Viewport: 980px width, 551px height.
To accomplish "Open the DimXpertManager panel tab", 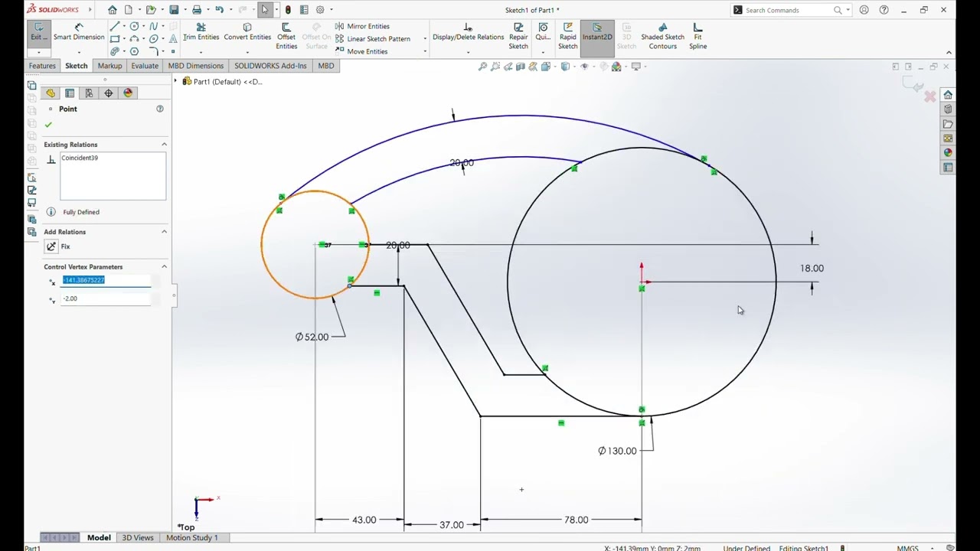I will click(108, 93).
